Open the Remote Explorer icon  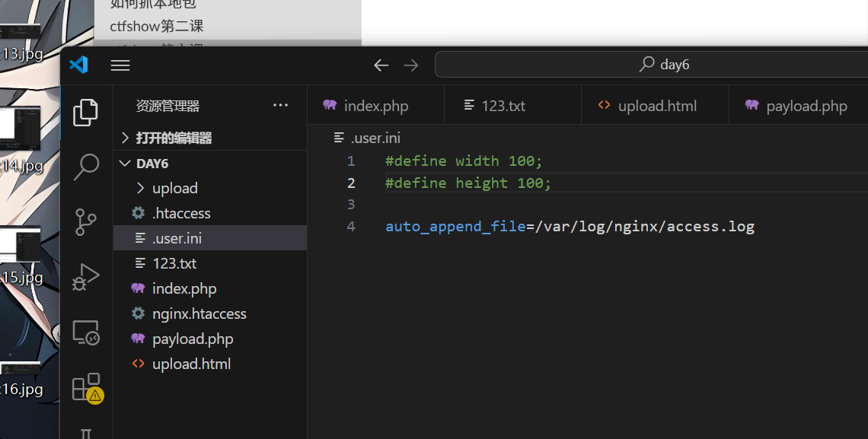tap(85, 332)
